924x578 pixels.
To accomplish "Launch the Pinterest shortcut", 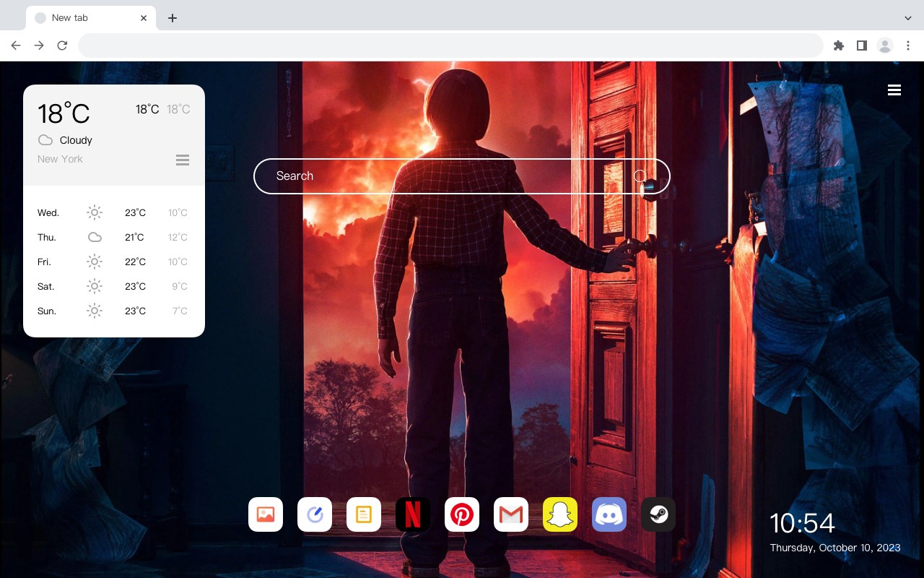I will click(x=462, y=514).
